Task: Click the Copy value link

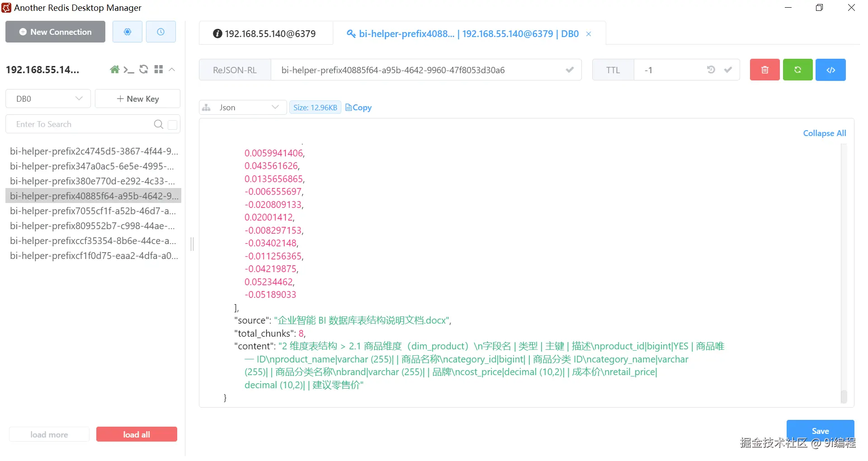Action: tap(359, 108)
